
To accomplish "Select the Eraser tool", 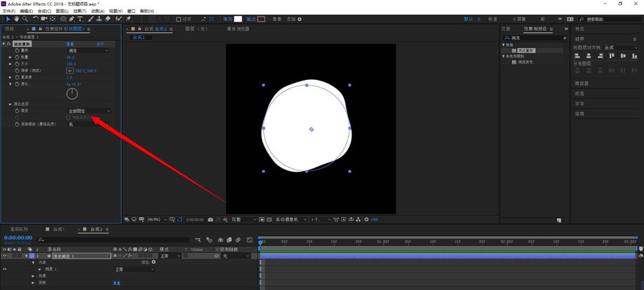I will (x=108, y=19).
